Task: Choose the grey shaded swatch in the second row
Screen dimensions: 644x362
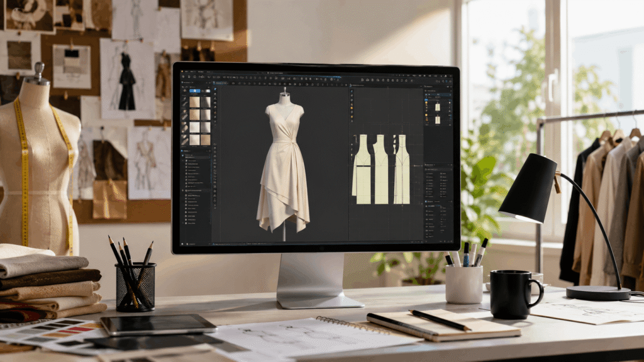Action: click(x=206, y=114)
